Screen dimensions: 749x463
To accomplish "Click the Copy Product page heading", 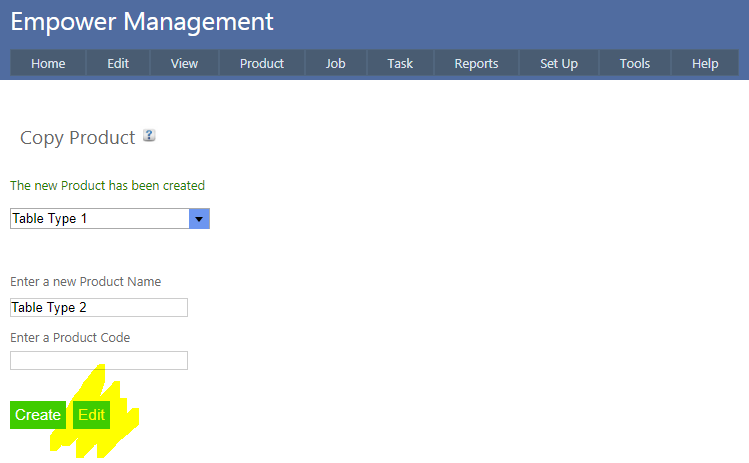I will [77, 138].
